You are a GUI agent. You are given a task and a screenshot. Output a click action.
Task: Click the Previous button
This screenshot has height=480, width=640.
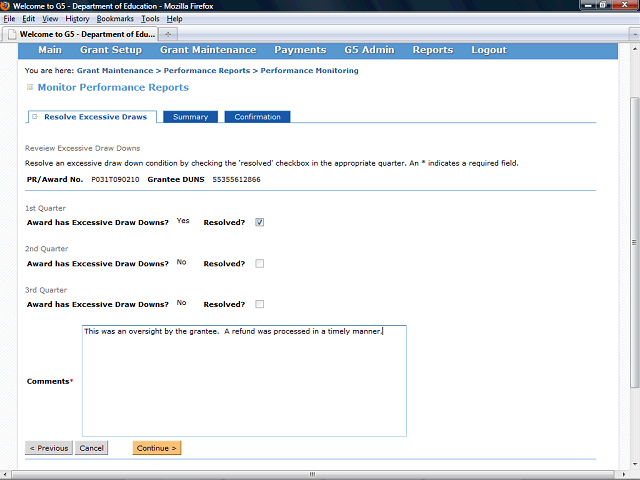point(49,448)
